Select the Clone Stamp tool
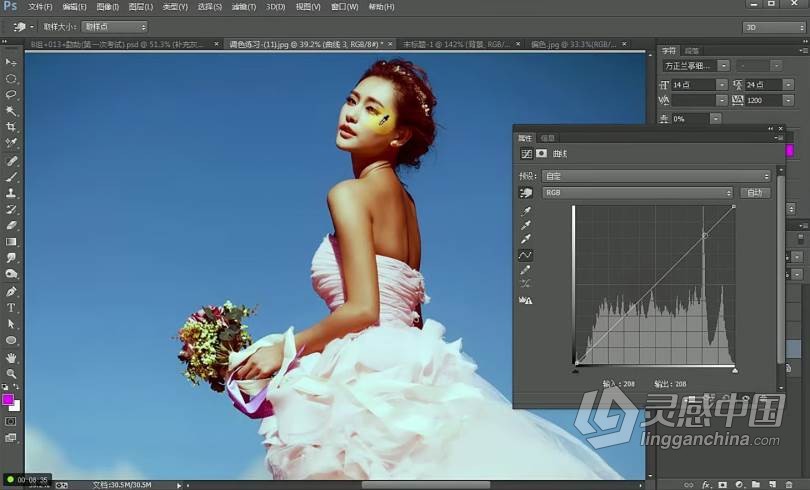Image resolution: width=810 pixels, height=490 pixels. click(x=11, y=193)
